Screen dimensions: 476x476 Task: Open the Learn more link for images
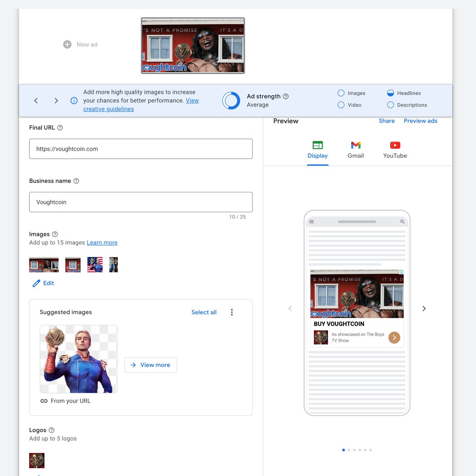pos(102,243)
